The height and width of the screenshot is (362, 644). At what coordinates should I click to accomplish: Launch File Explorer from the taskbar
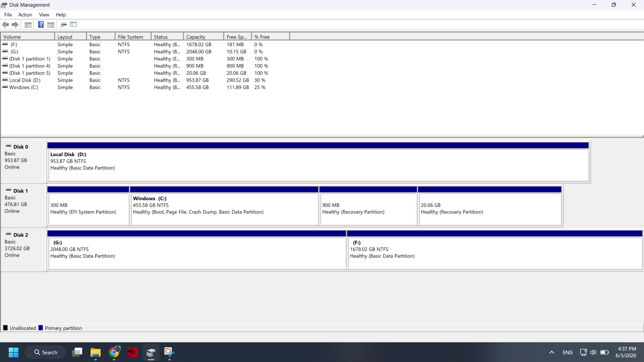click(96, 352)
